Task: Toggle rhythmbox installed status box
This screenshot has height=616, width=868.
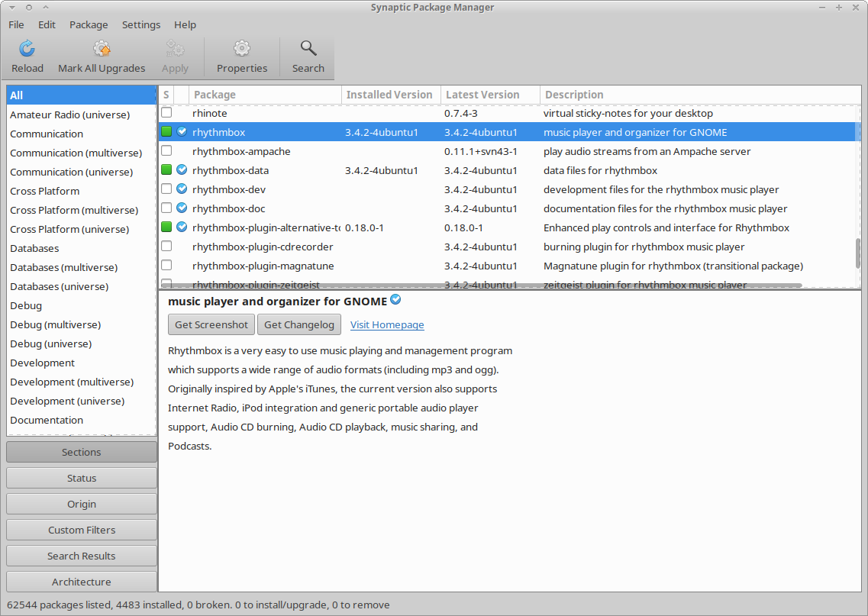Action: (x=166, y=132)
